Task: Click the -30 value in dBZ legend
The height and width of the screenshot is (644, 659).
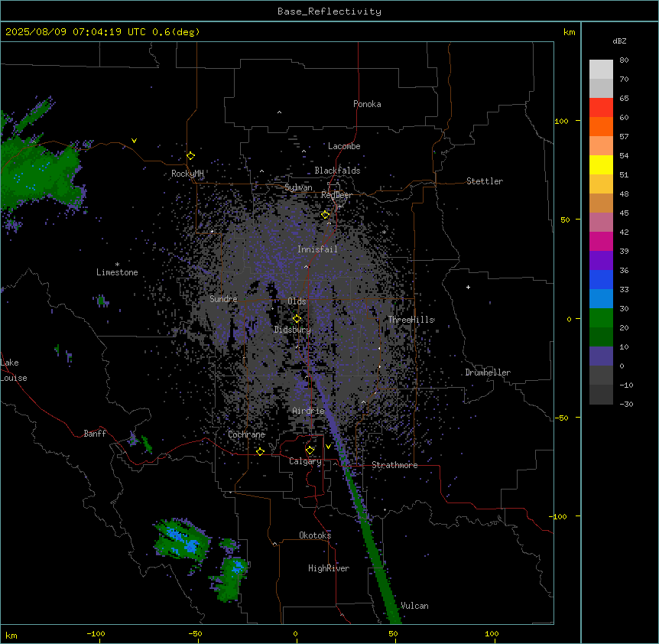Action: tap(626, 405)
